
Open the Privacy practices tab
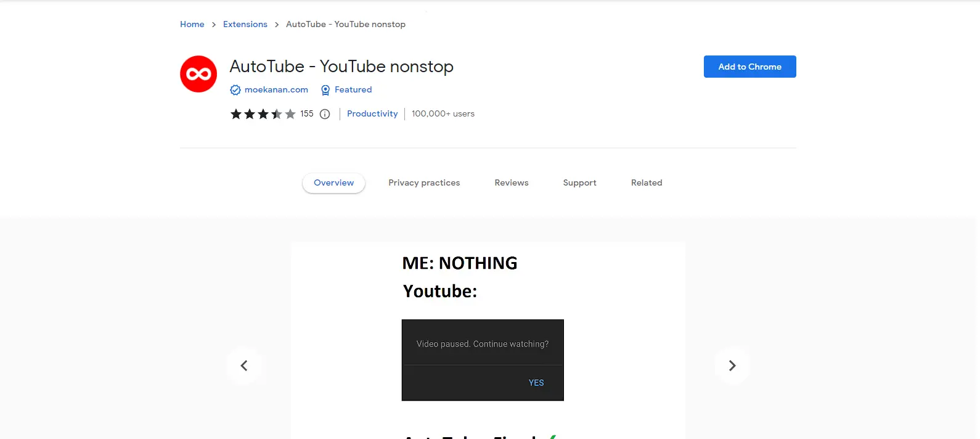point(424,183)
